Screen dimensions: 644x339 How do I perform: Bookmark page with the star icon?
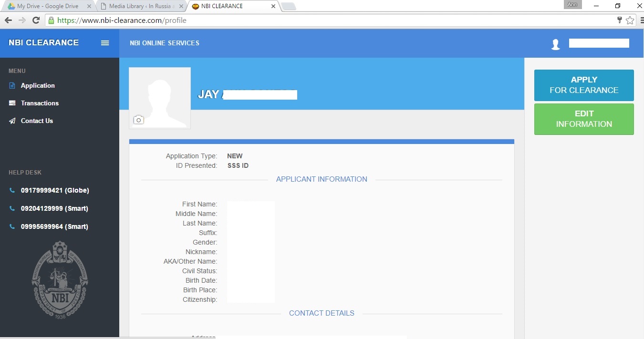point(630,21)
